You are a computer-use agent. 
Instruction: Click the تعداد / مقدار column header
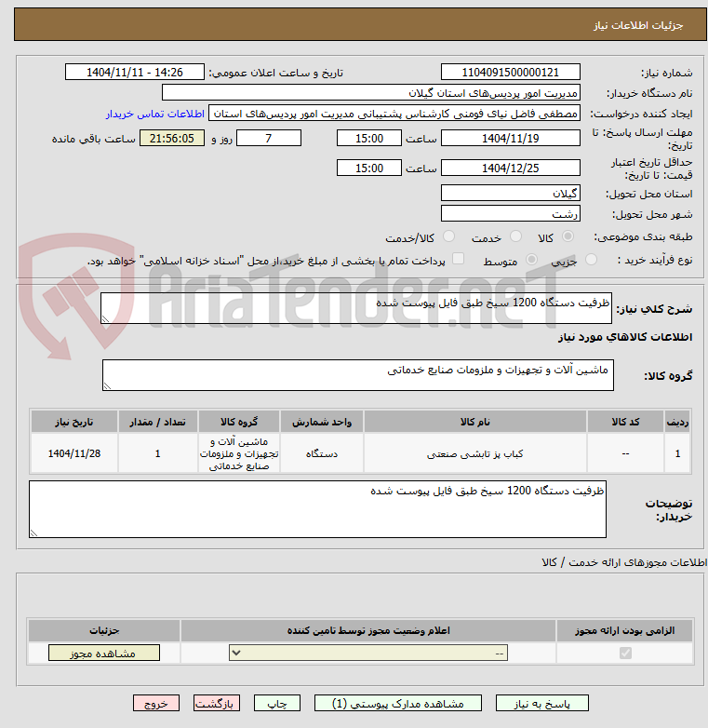158,422
